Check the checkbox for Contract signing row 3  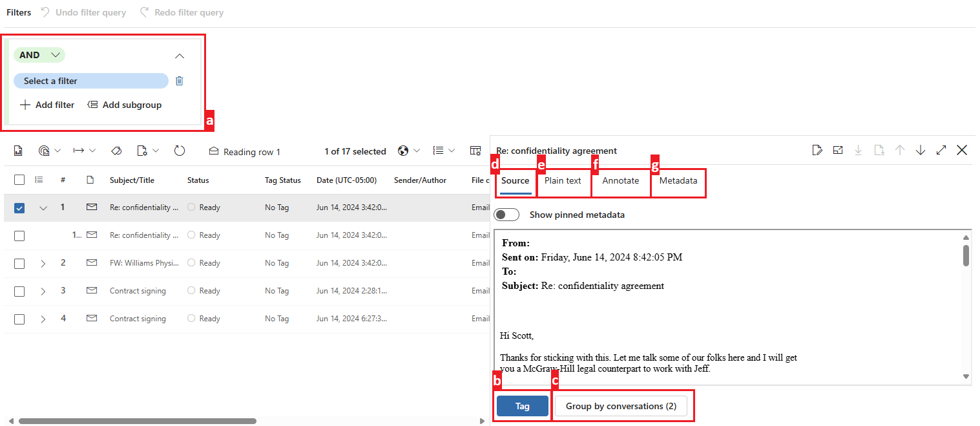(19, 291)
